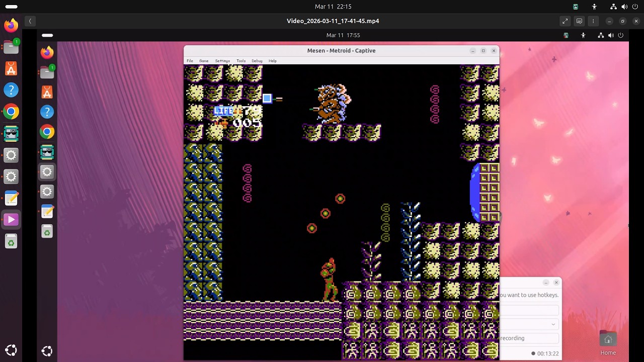Click Firefox icon in the recorded dock
This screenshot has width=644, height=362.
tap(47, 52)
